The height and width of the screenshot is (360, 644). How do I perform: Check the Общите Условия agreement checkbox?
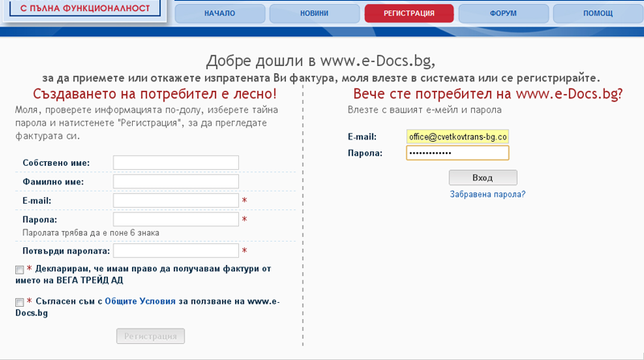[19, 302]
